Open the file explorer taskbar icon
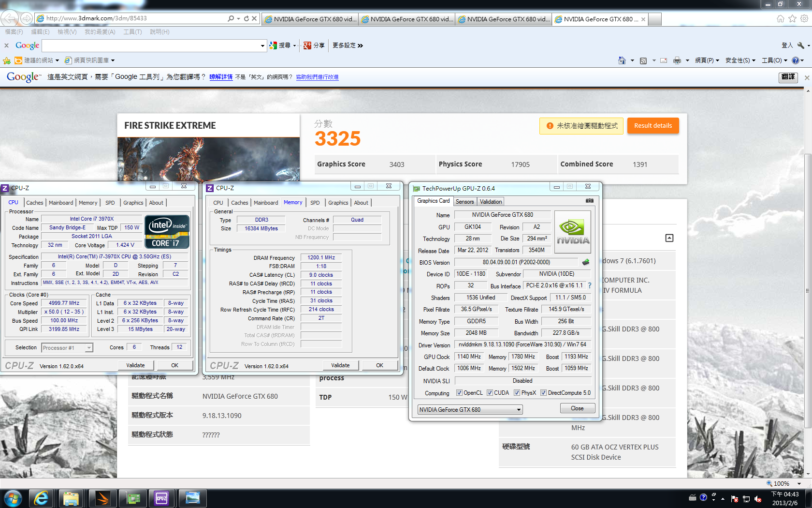 click(71, 498)
